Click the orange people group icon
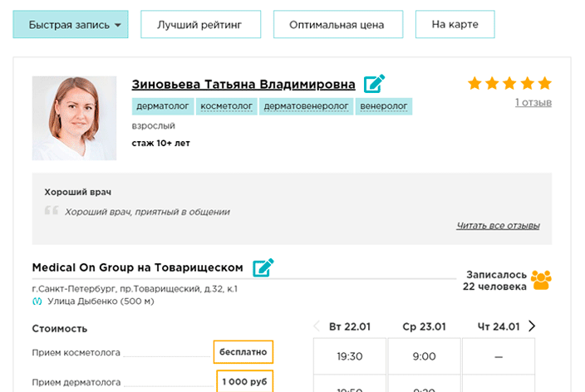 tap(542, 280)
